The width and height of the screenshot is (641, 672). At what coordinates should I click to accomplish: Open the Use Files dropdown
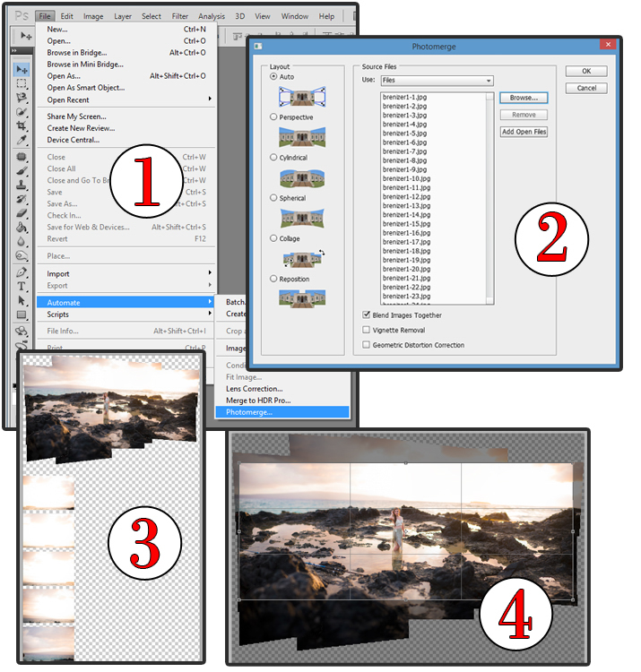click(x=437, y=81)
